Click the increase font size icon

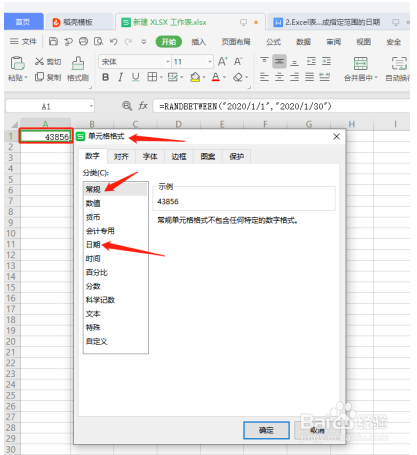[222, 61]
